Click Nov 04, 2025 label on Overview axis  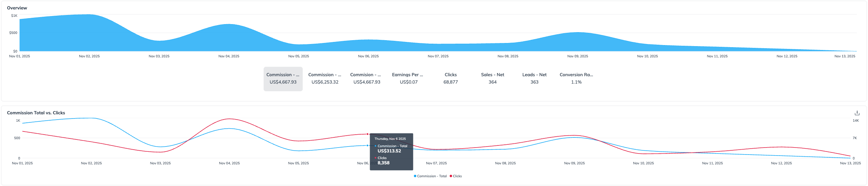(x=229, y=56)
